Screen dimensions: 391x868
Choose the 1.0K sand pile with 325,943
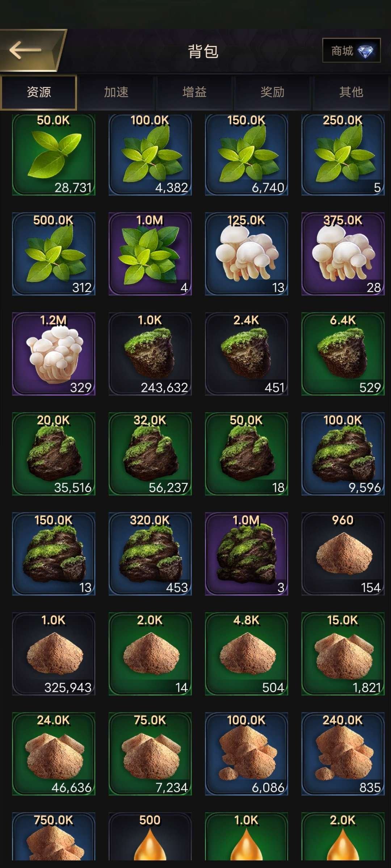pyautogui.click(x=54, y=654)
